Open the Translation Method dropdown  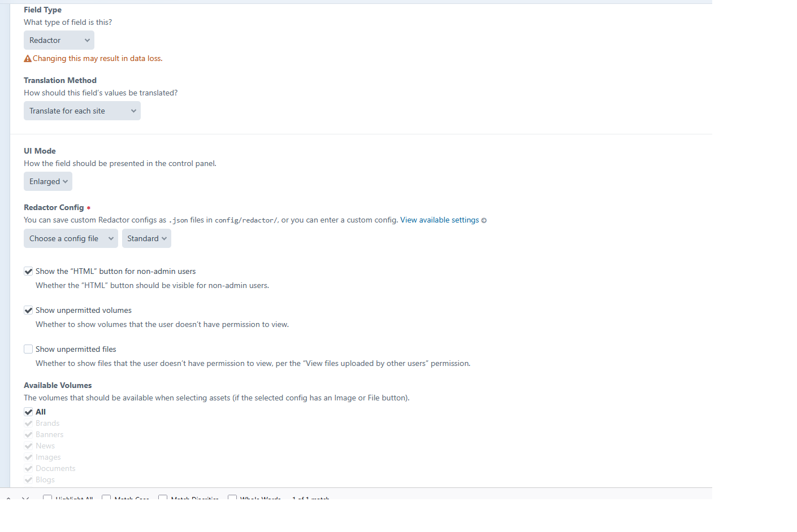click(82, 111)
